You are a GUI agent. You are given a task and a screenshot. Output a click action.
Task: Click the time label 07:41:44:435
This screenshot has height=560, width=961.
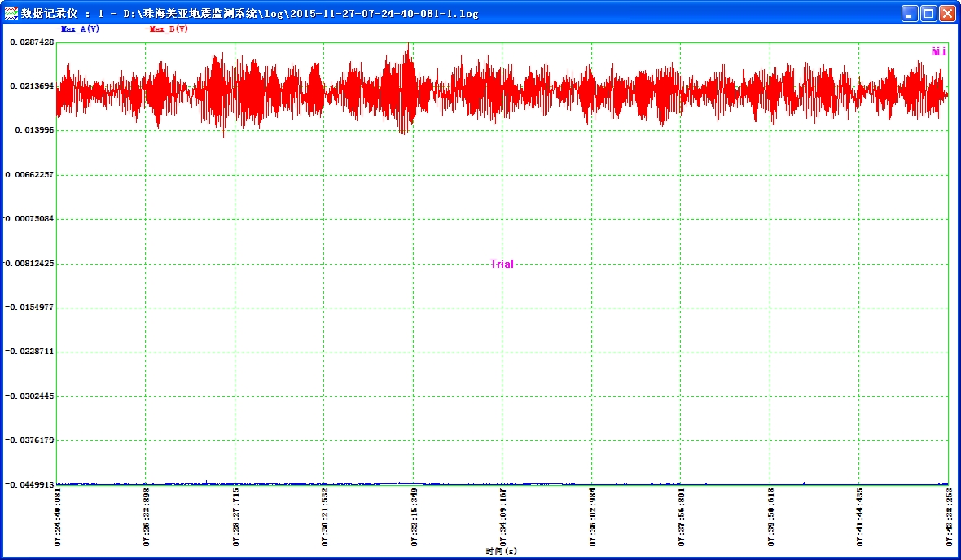860,517
